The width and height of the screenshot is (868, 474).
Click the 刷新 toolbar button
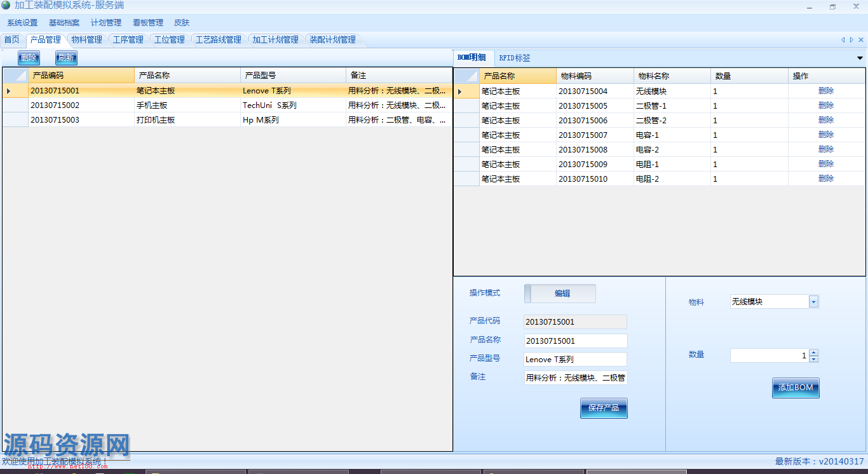point(66,58)
